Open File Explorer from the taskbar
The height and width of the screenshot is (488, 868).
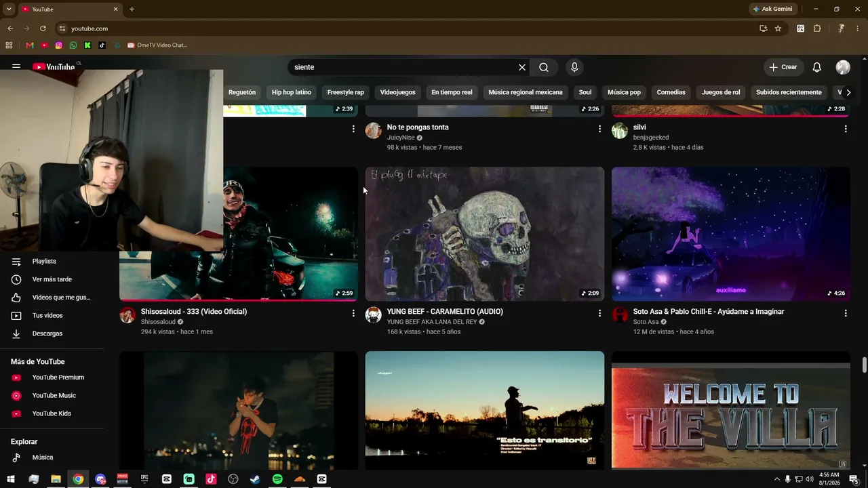[56, 479]
